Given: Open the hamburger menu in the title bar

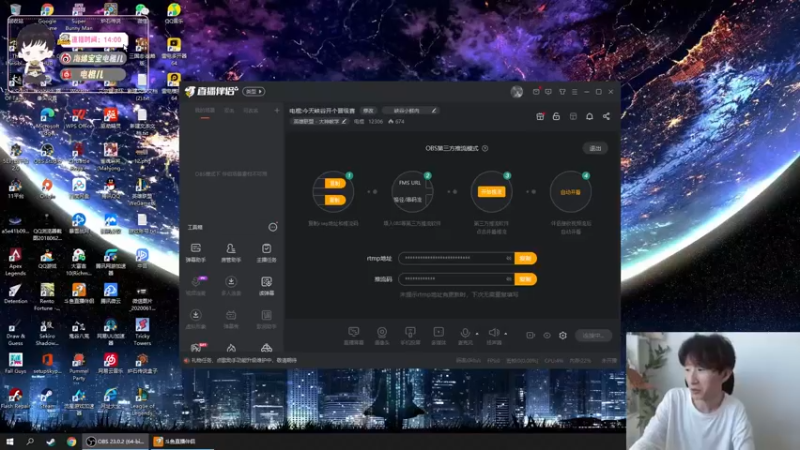Looking at the screenshot, I should coord(574,92).
